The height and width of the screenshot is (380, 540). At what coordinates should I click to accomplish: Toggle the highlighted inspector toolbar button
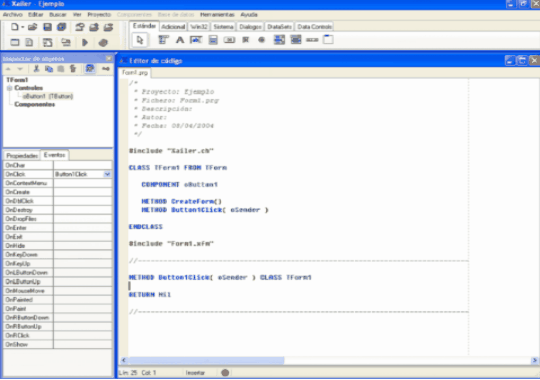(90, 69)
